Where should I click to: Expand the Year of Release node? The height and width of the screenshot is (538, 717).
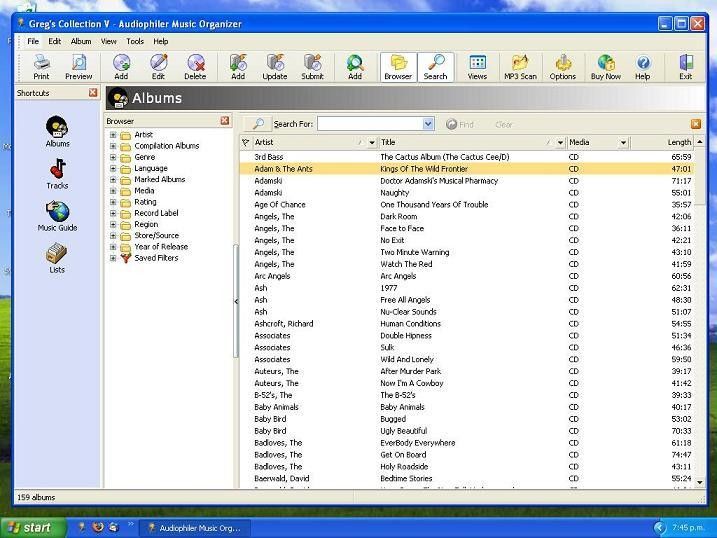coord(113,247)
